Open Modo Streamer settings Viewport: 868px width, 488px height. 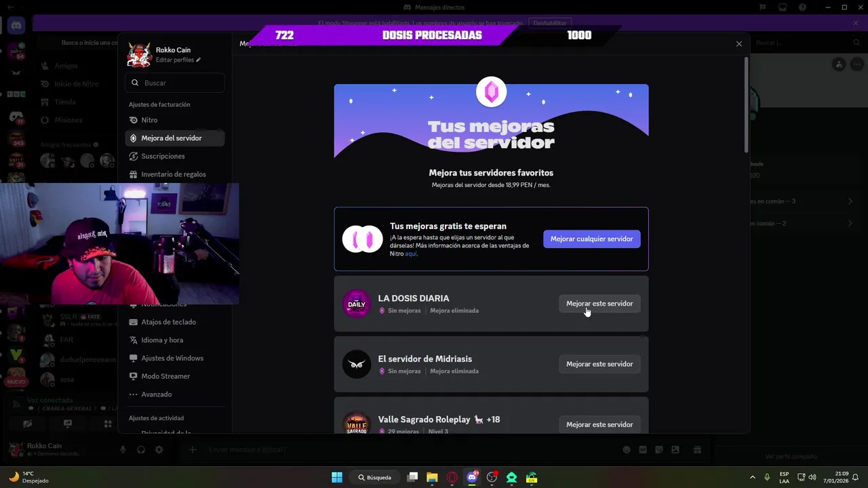175,376
